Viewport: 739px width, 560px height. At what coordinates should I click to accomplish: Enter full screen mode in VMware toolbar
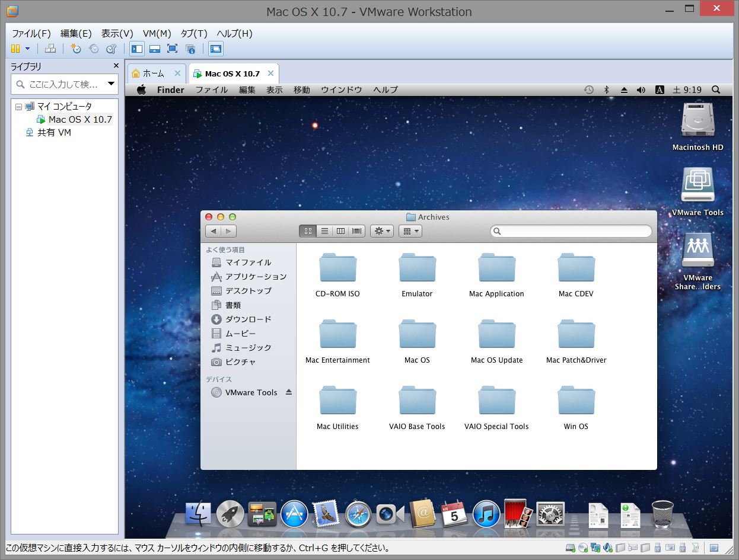pos(173,49)
